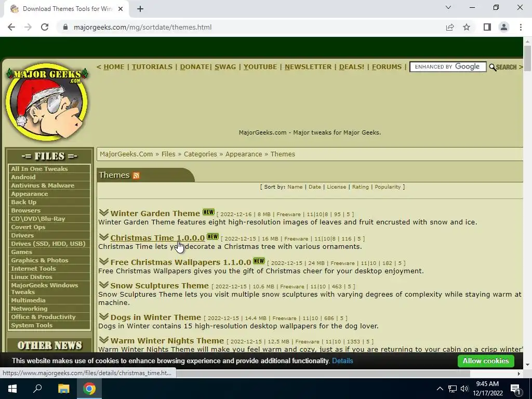Click the Google enhanced search field
Image resolution: width=532 pixels, height=399 pixels.
tap(448, 67)
